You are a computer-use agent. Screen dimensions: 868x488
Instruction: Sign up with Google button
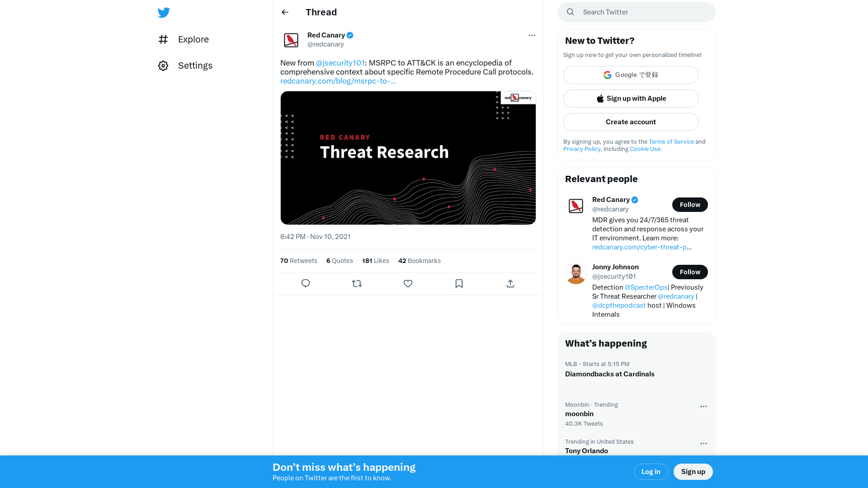631,75
